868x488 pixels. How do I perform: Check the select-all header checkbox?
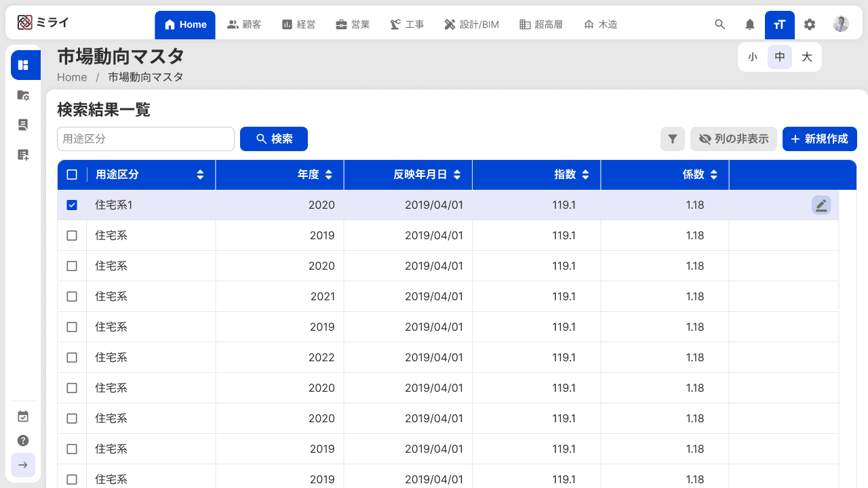coord(72,175)
